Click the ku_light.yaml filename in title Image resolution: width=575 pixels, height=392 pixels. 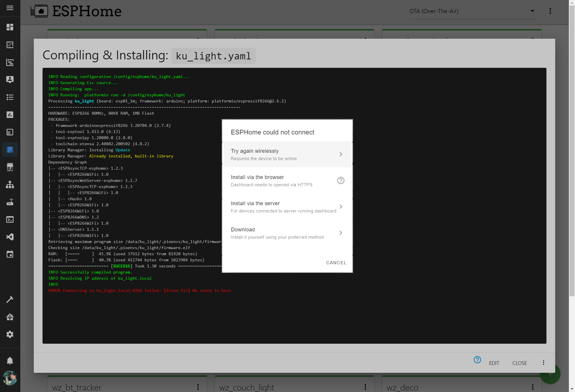pyautogui.click(x=214, y=56)
